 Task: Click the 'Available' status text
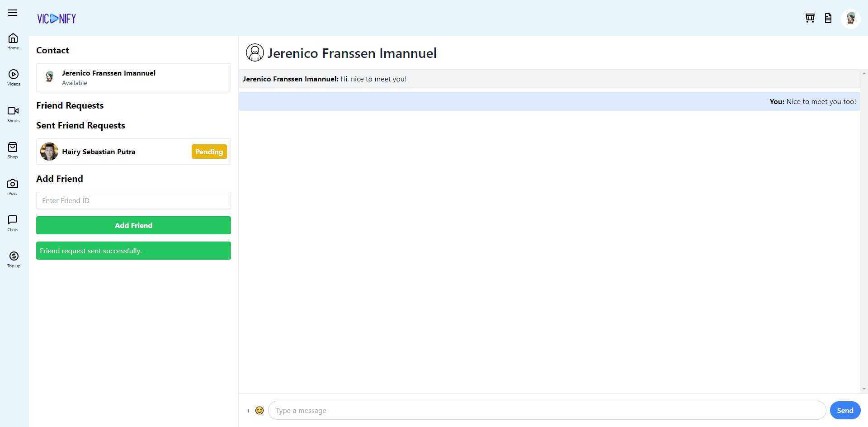[75, 83]
